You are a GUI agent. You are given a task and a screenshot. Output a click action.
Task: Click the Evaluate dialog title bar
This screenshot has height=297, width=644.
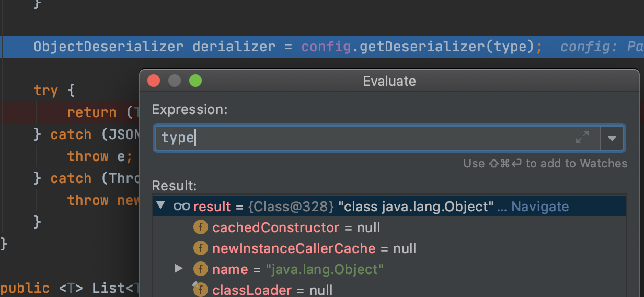point(389,81)
